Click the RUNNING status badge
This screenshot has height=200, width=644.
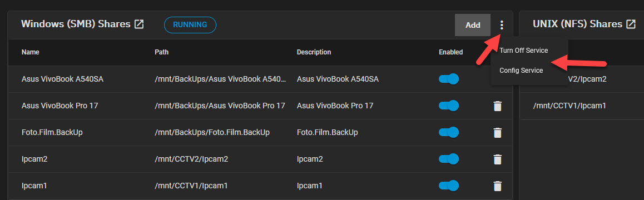(190, 24)
